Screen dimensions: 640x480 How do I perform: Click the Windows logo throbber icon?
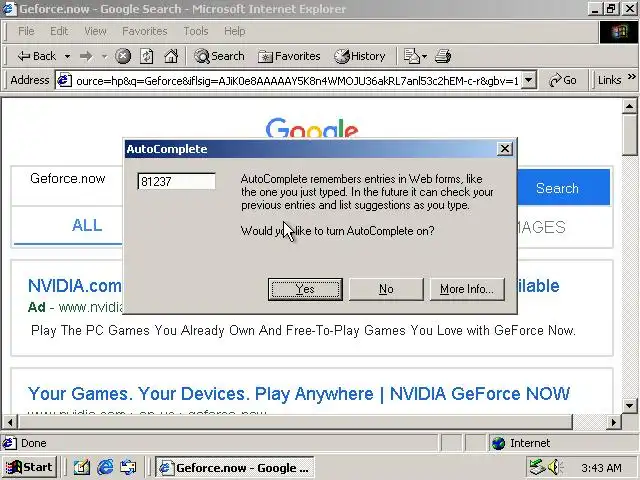pos(619,31)
